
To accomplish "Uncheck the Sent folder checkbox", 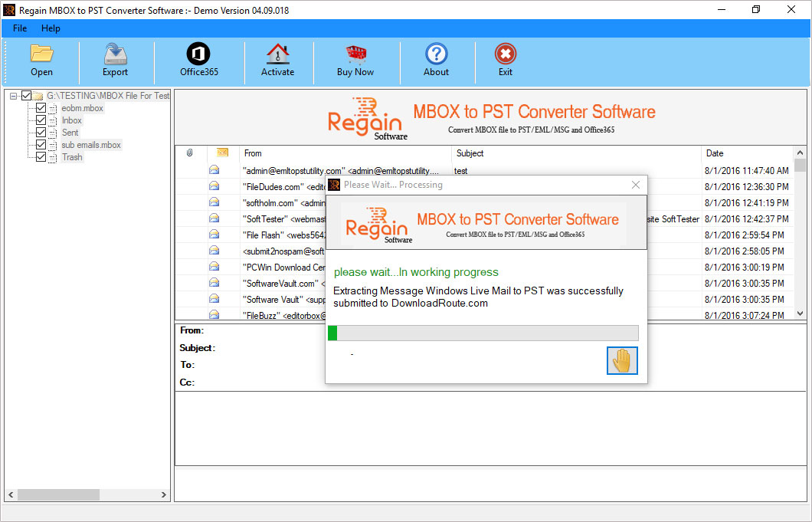I will tap(41, 132).
